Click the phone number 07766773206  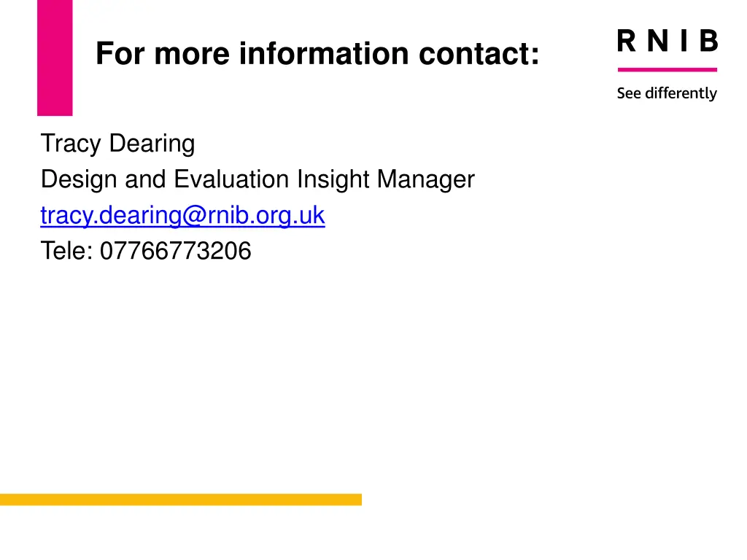175,251
